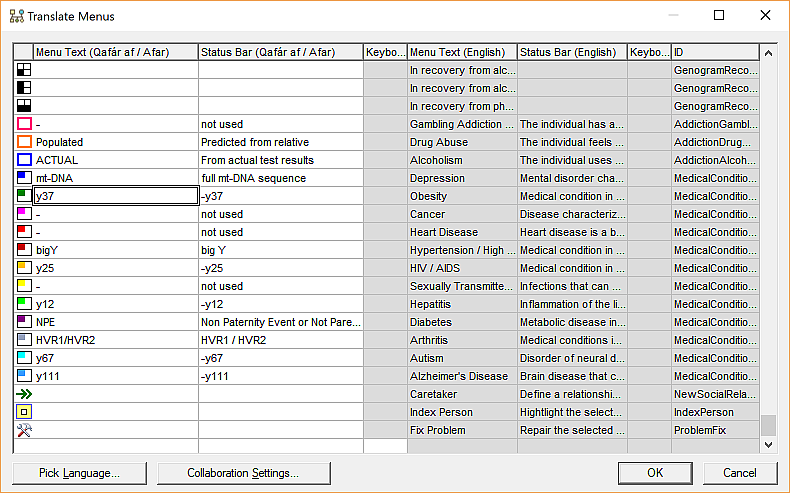The height and width of the screenshot is (493, 790).
Task: Edit the y37 menu text field
Action: (x=115, y=196)
